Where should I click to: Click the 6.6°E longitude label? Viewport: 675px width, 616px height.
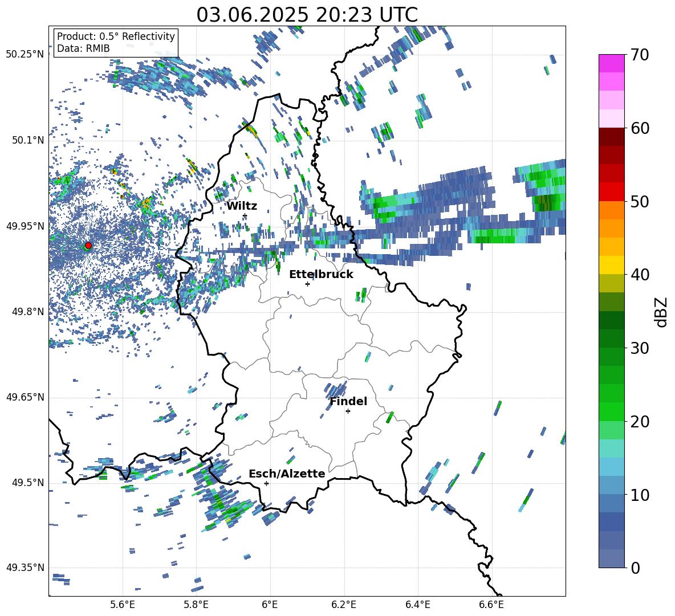491,605
